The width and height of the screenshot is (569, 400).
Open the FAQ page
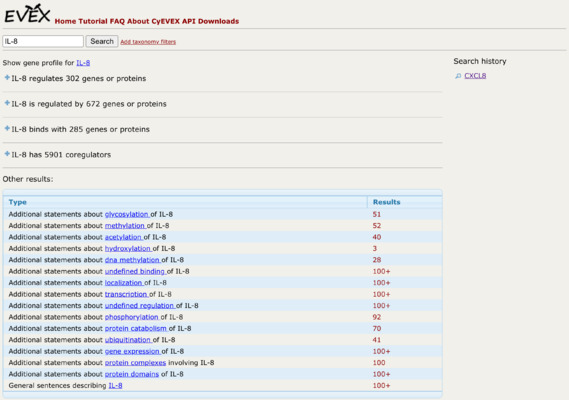(x=117, y=21)
